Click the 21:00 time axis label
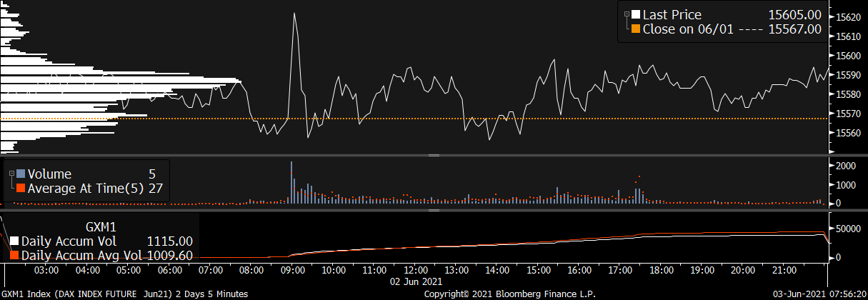The image size is (868, 300). click(x=784, y=271)
